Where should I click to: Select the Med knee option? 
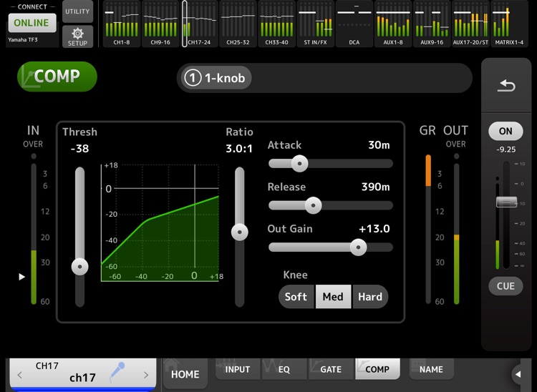coord(333,297)
